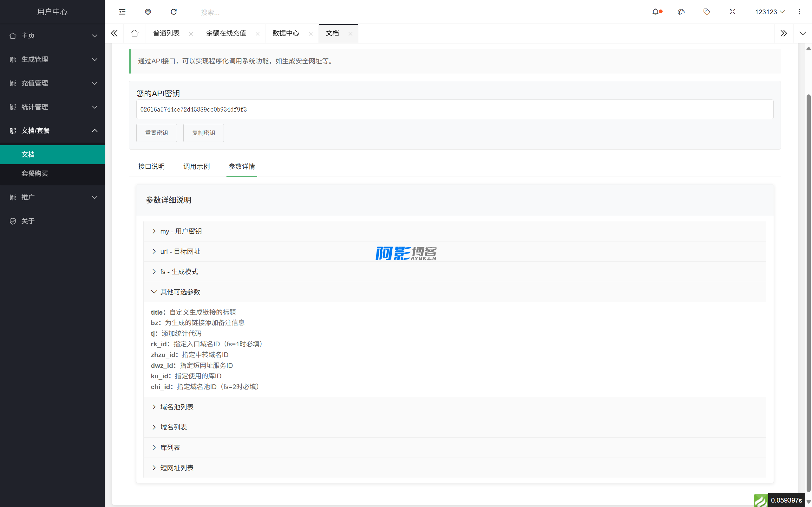Close the 数据中心 tab

click(311, 34)
